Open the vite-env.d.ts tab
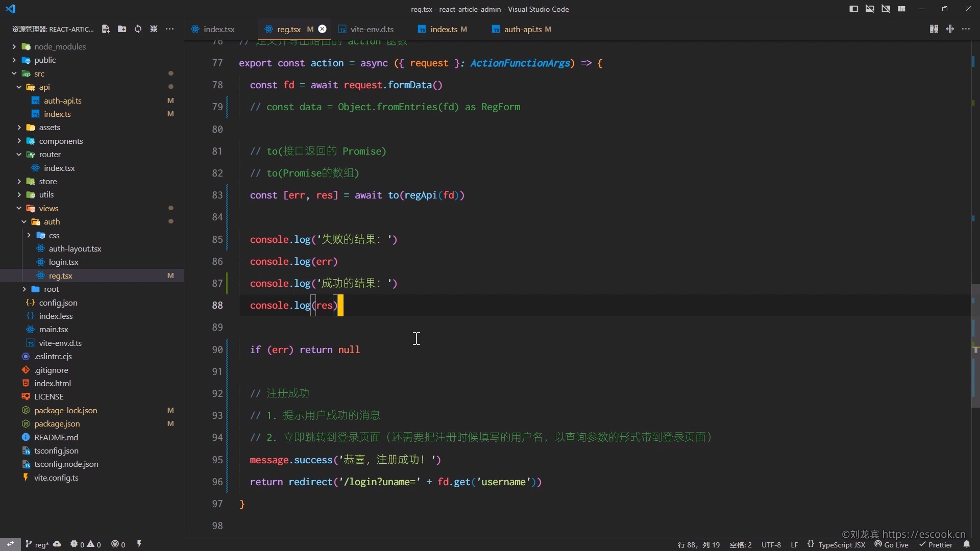Screen dimensions: 980x551 372,29
